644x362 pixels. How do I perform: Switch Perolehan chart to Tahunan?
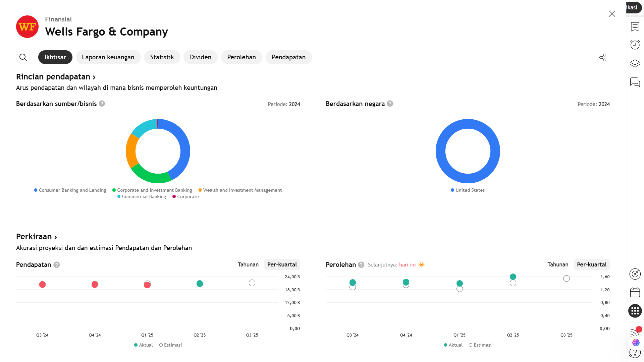557,264
